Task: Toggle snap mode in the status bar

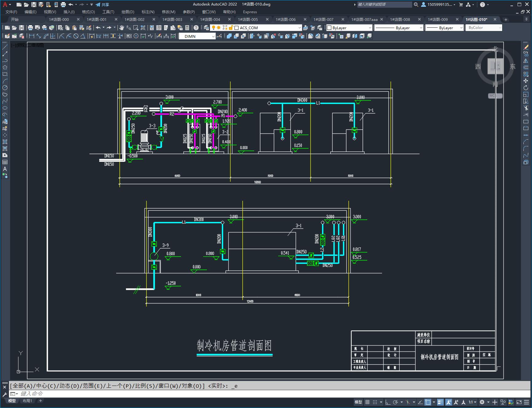Action: click(375, 402)
